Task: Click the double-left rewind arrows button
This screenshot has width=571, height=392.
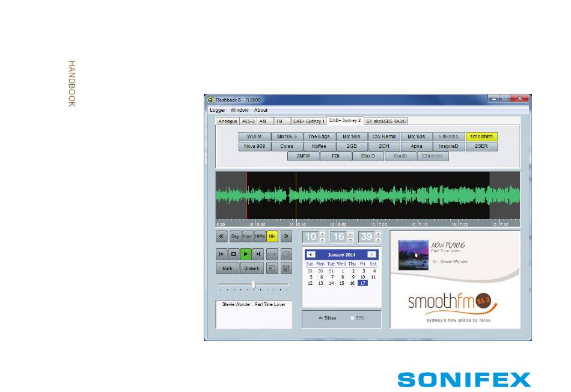Action: click(x=221, y=236)
